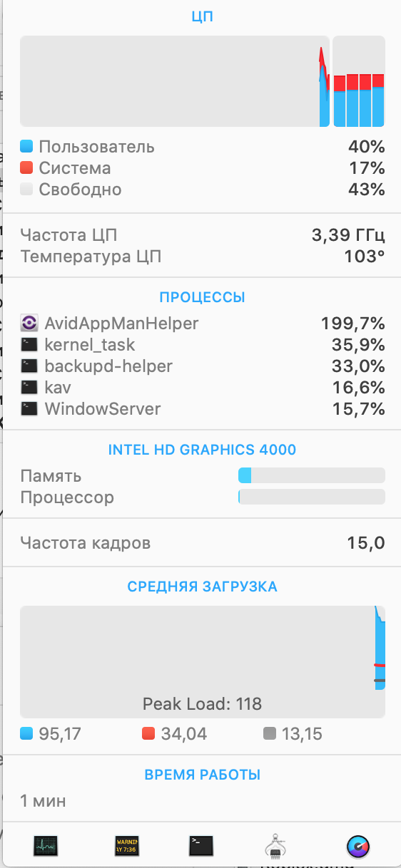Launch the Console app icon
This screenshot has height=868, width=401.
pos(127,846)
